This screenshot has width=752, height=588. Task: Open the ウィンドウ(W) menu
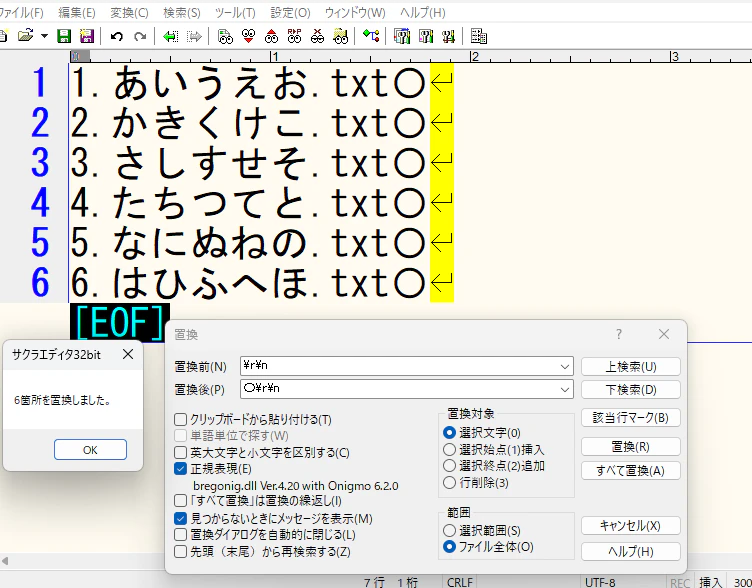coord(355,12)
